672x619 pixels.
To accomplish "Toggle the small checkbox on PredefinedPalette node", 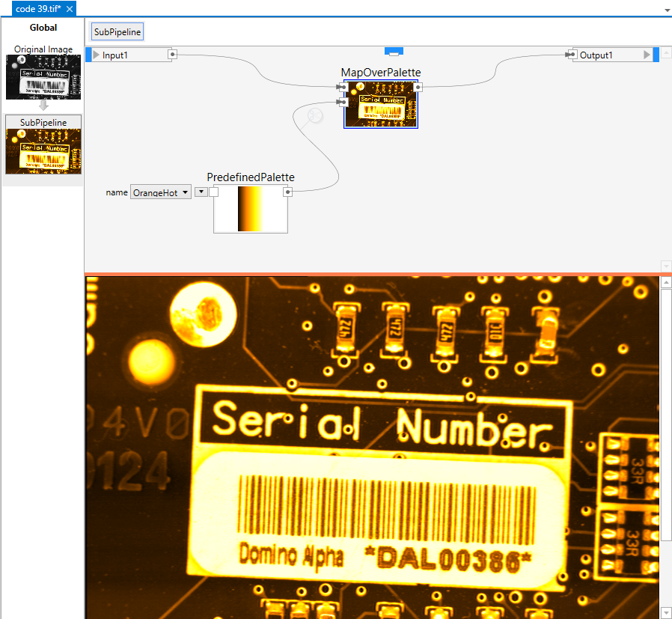I will (213, 192).
